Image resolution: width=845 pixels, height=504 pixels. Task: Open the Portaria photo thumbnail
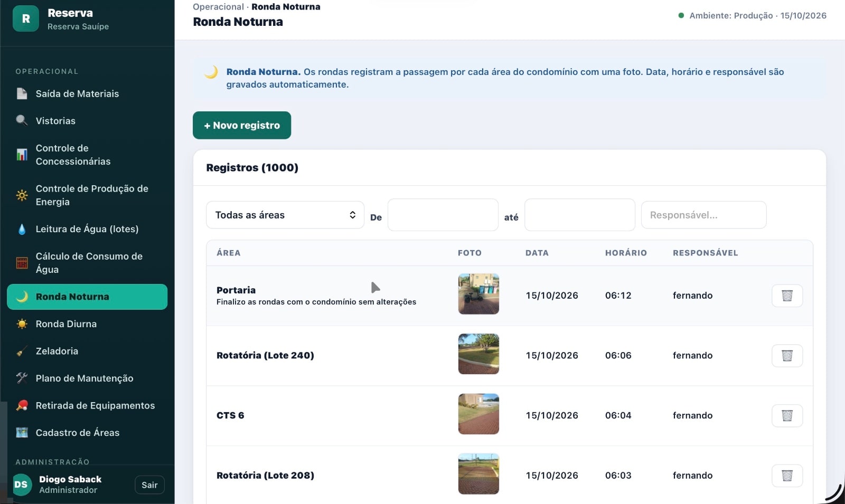point(478,294)
